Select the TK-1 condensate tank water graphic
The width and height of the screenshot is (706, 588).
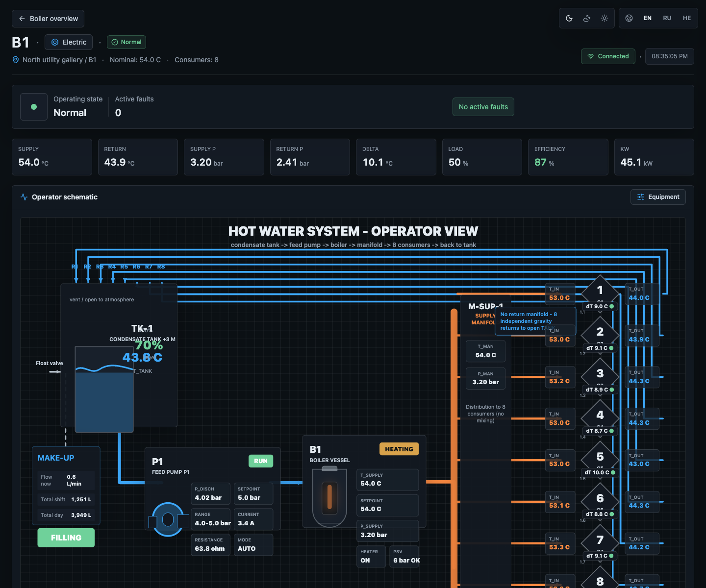104,390
